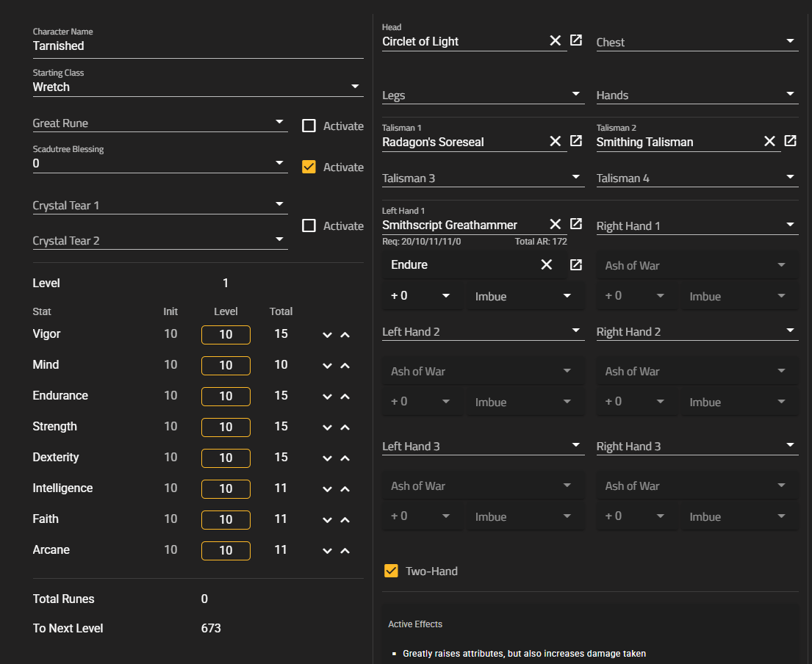Increase Faith with the up arrow
This screenshot has width=812, height=664.
click(345, 520)
